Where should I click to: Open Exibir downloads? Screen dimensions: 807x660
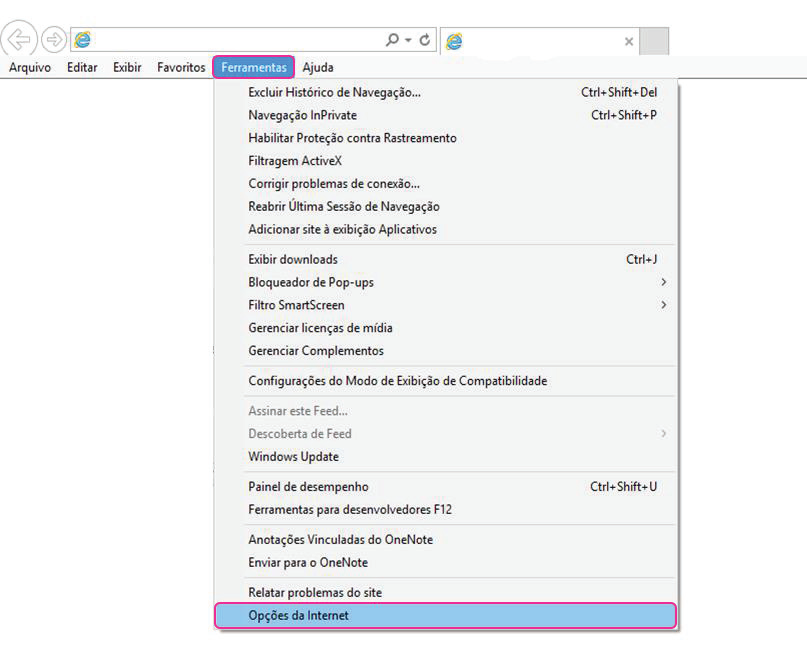[x=293, y=259]
